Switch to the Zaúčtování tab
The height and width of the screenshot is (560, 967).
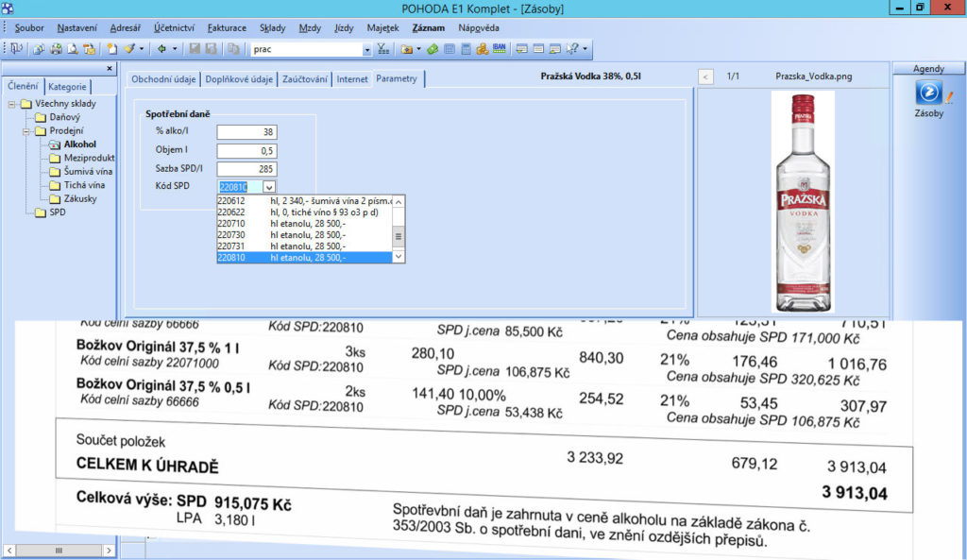point(305,79)
